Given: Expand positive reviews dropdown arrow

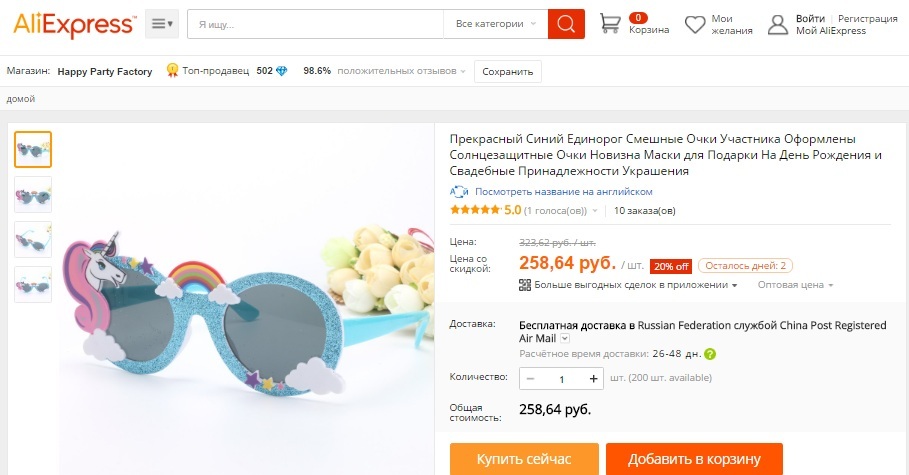Looking at the screenshot, I should pyautogui.click(x=463, y=71).
